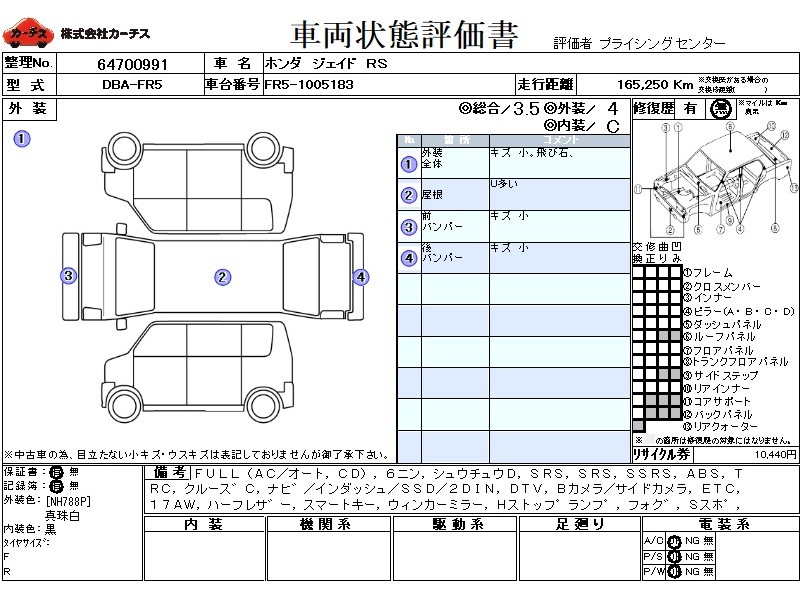Click car name ホンダ ジェイド RS
Screen dimensions: 800x600
[x=327, y=64]
